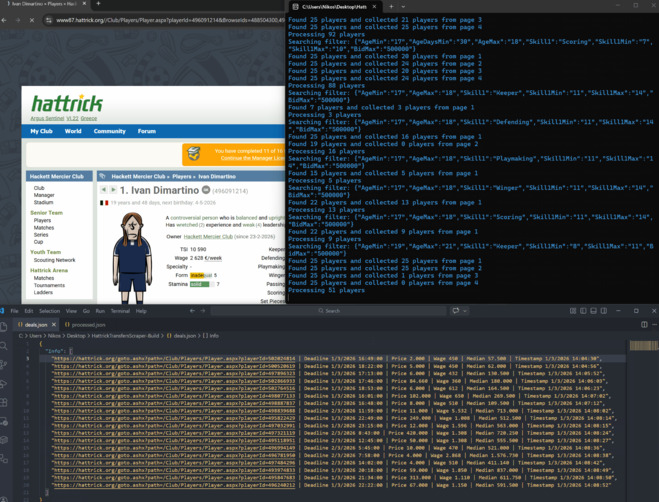Open the Search icon in VS Code activity bar
Image resolution: width=659 pixels, height=502 pixels.
point(3,346)
